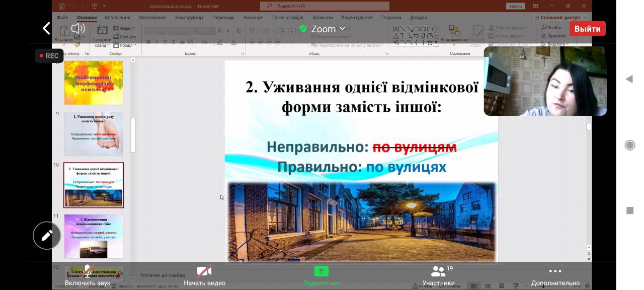Click the slide thumbnail panel scrollbar
Image resolution: width=644 pixels, height=290 pixels.
(133, 135)
